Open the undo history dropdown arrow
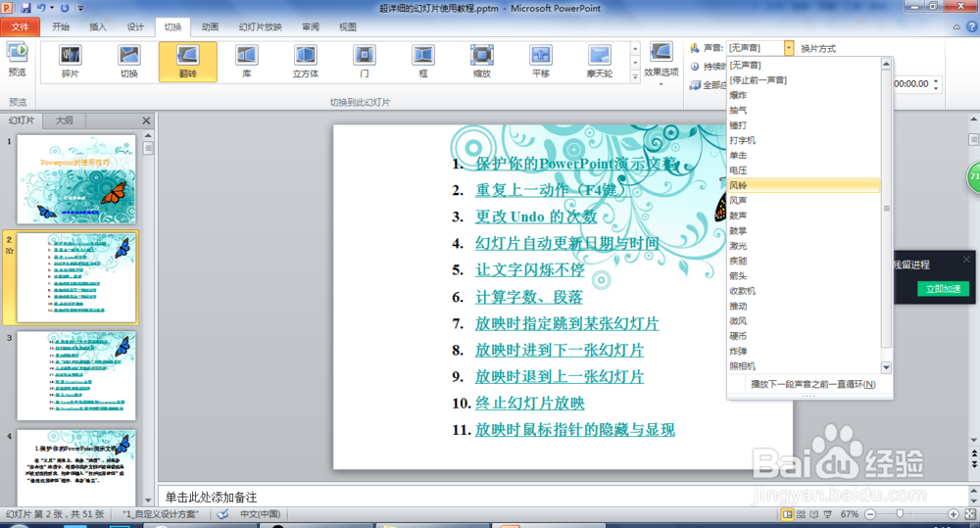980x528 pixels. coord(51,8)
